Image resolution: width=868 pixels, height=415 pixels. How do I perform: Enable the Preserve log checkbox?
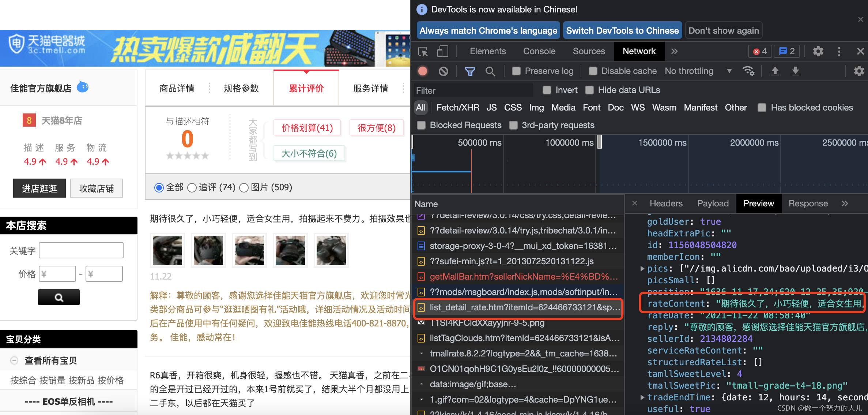516,71
